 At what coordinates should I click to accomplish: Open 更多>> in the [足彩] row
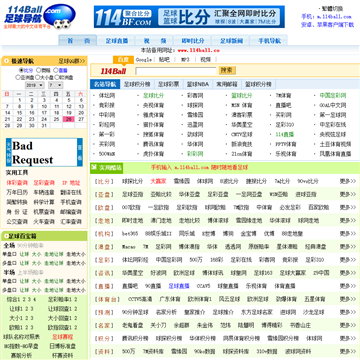coord(348,260)
